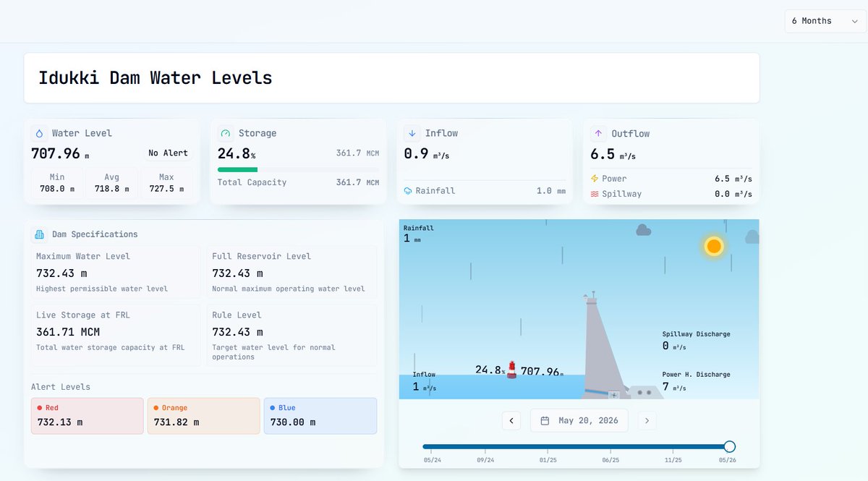Click the Rainfall cloud icon
Screen dimensions: 868x481
click(x=409, y=191)
